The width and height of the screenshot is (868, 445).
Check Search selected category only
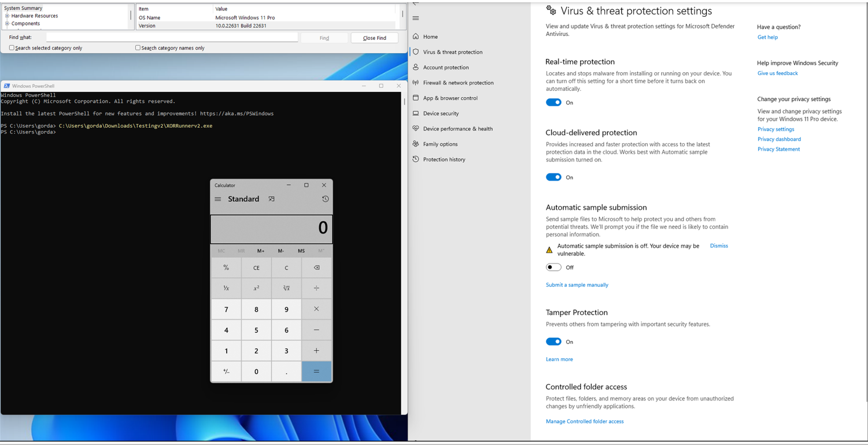click(12, 48)
